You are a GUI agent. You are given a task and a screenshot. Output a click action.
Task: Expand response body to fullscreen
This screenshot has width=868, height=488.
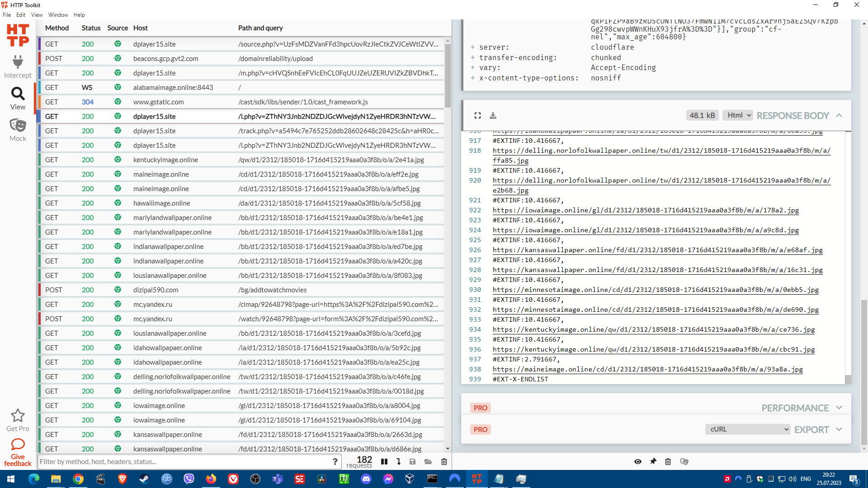pos(477,116)
